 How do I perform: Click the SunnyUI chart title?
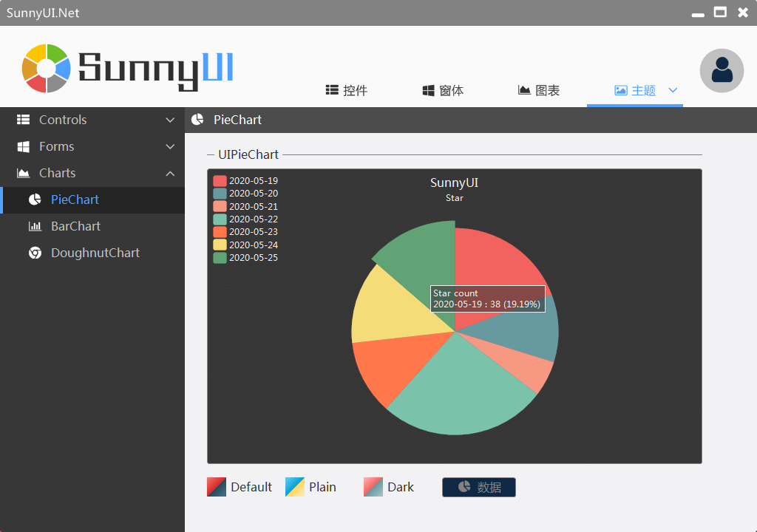(455, 183)
